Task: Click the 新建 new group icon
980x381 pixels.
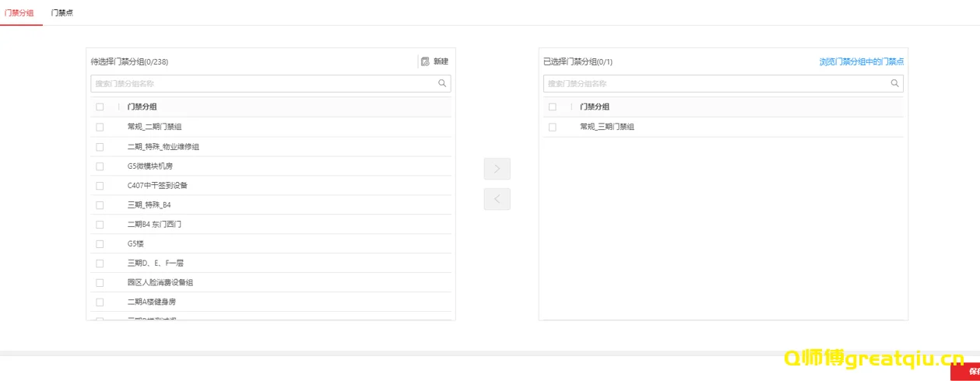Action: 426,61
